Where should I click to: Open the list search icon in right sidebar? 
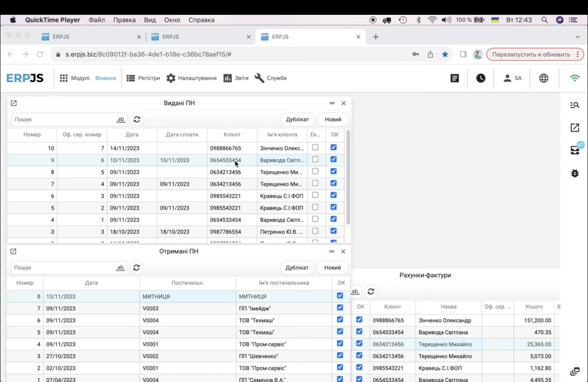(x=575, y=105)
